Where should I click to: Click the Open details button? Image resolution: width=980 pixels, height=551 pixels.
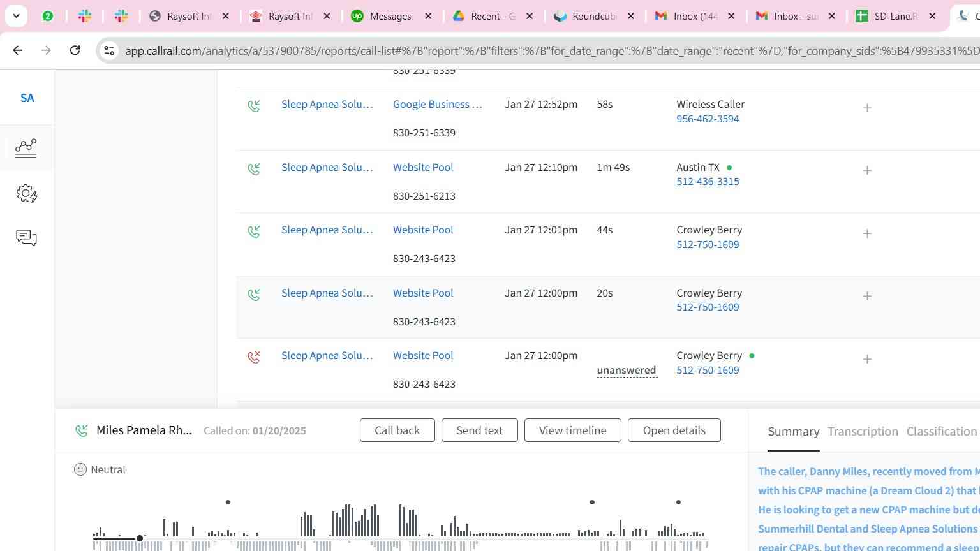pyautogui.click(x=674, y=430)
